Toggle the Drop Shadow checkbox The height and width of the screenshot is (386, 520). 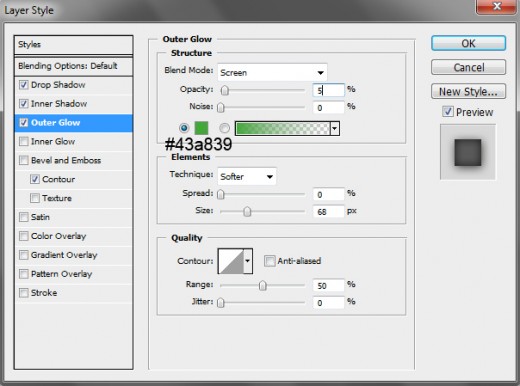click(24, 85)
